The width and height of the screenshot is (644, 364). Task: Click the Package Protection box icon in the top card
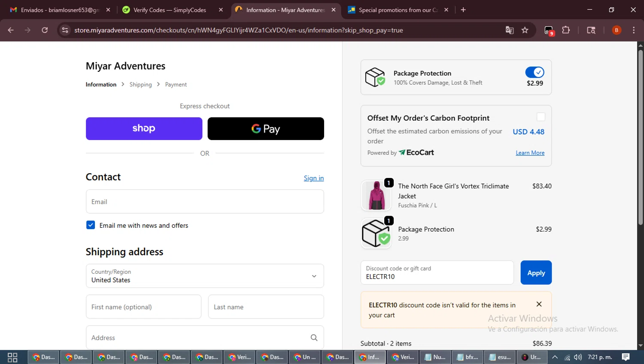pyautogui.click(x=375, y=77)
